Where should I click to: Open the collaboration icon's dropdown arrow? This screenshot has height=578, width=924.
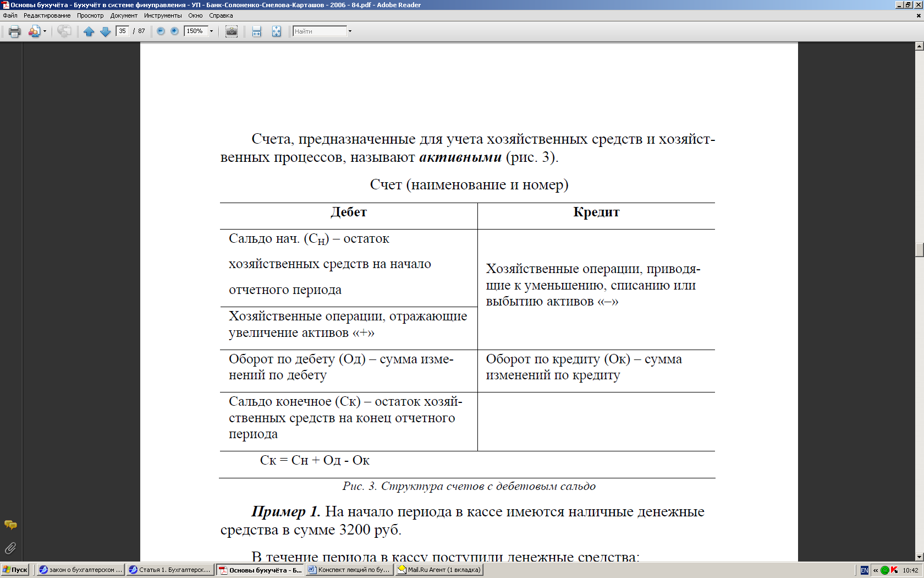45,31
